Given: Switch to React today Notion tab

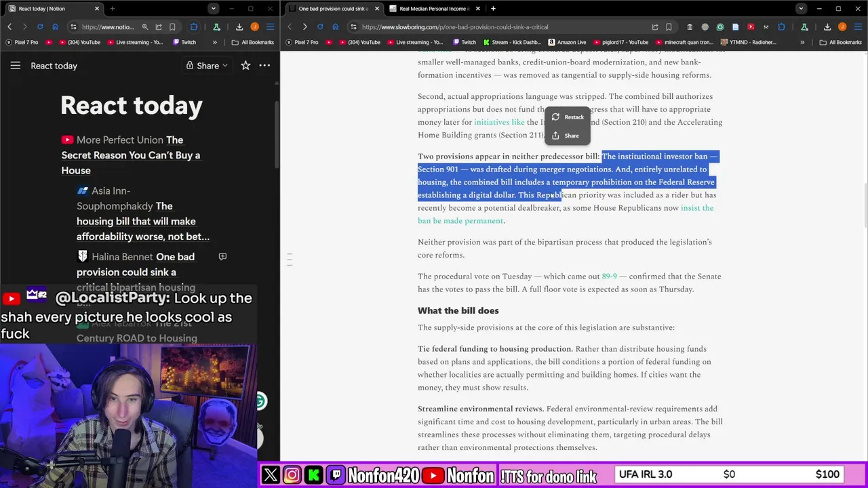Looking at the screenshot, I should [x=54, y=9].
